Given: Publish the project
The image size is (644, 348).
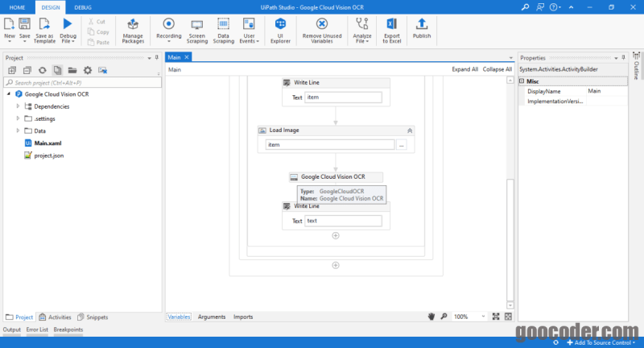Looking at the screenshot, I should pyautogui.click(x=422, y=28).
